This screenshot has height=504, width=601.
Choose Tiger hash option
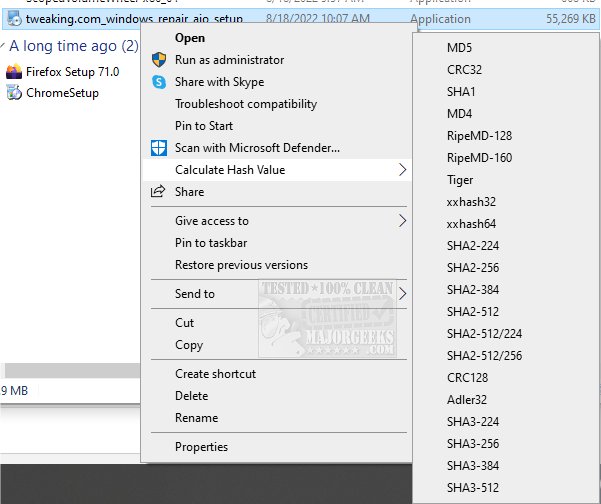click(x=506, y=179)
